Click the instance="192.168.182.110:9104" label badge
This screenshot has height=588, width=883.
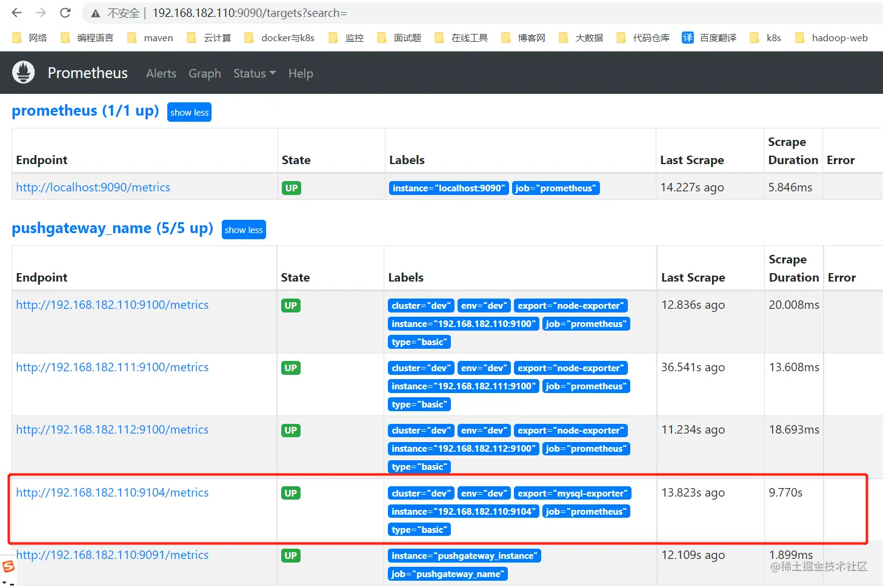pos(464,512)
